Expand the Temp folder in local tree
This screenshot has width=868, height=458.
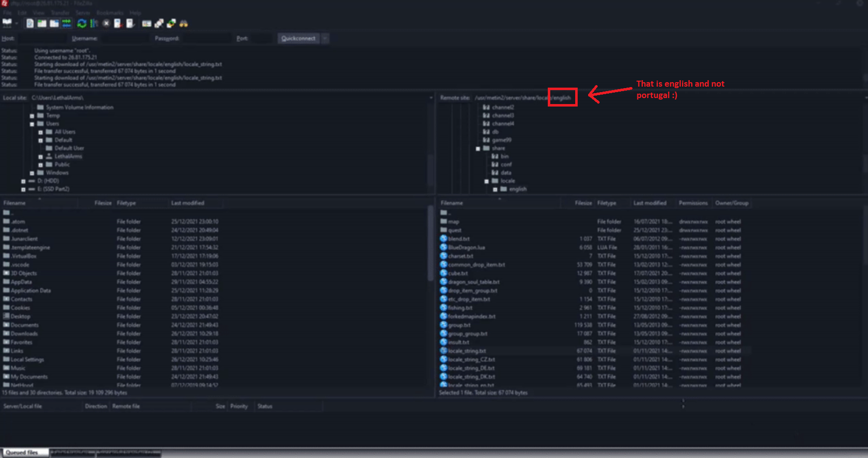(x=32, y=116)
